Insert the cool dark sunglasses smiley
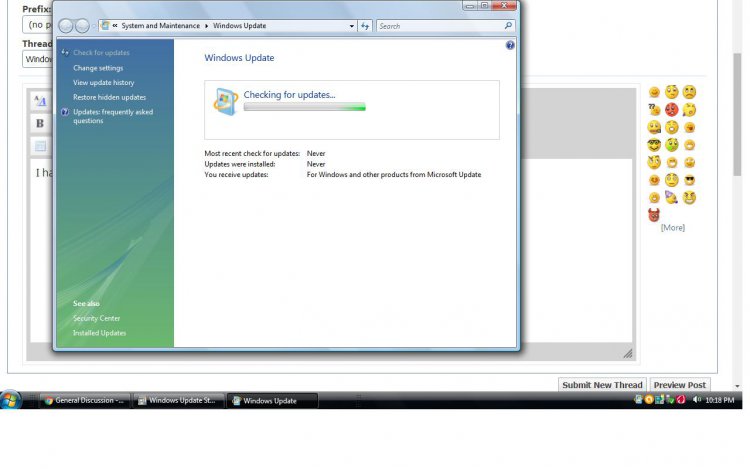This screenshot has height=469, width=750. [x=689, y=180]
